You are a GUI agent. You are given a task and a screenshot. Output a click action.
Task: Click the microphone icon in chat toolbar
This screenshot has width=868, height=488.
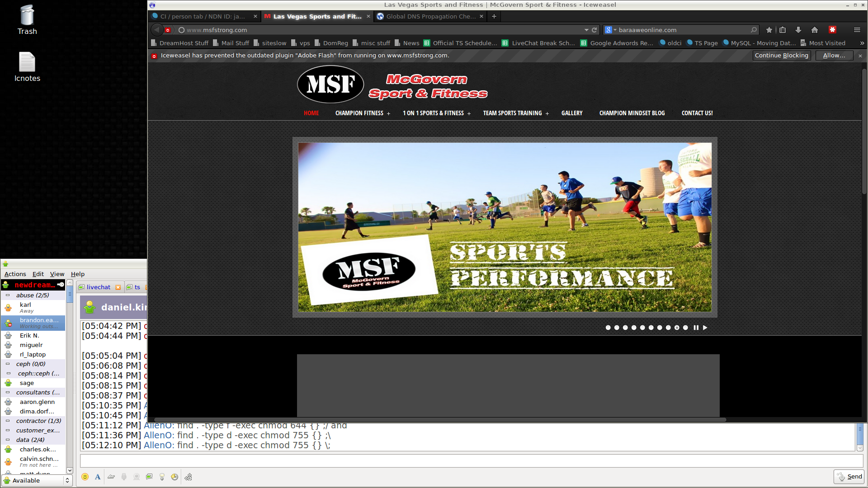click(x=124, y=477)
